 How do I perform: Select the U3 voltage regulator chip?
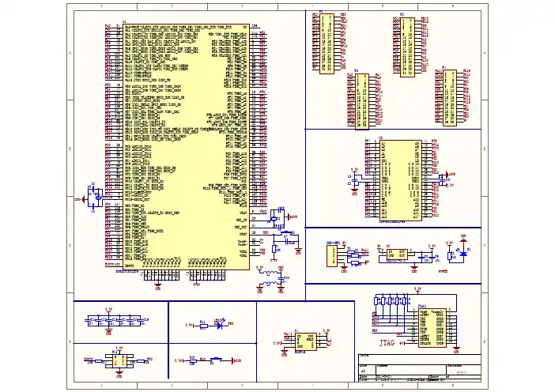pyautogui.click(x=396, y=254)
